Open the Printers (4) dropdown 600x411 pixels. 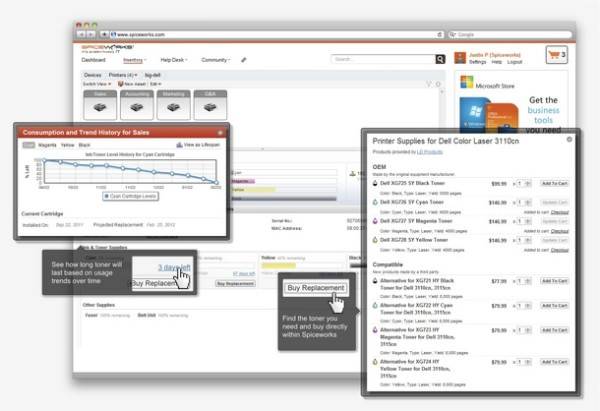pos(123,75)
